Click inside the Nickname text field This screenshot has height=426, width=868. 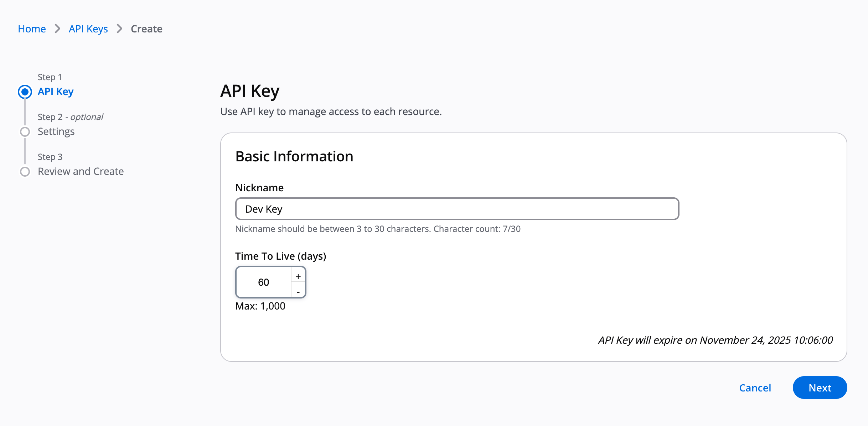457,209
